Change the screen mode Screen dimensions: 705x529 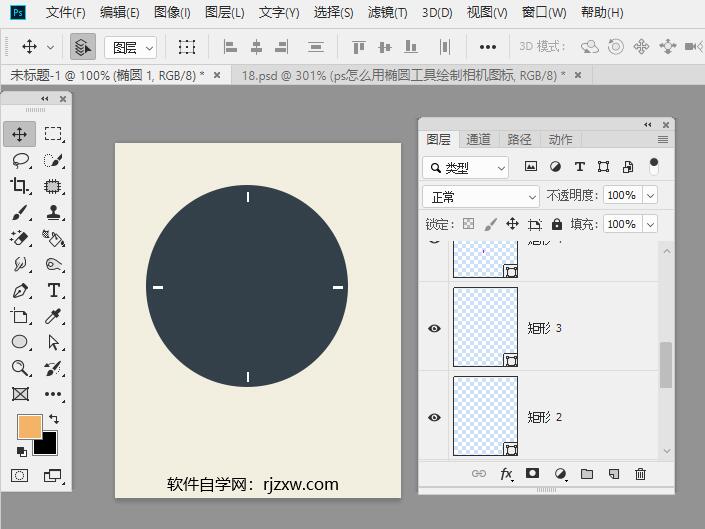click(x=53, y=475)
